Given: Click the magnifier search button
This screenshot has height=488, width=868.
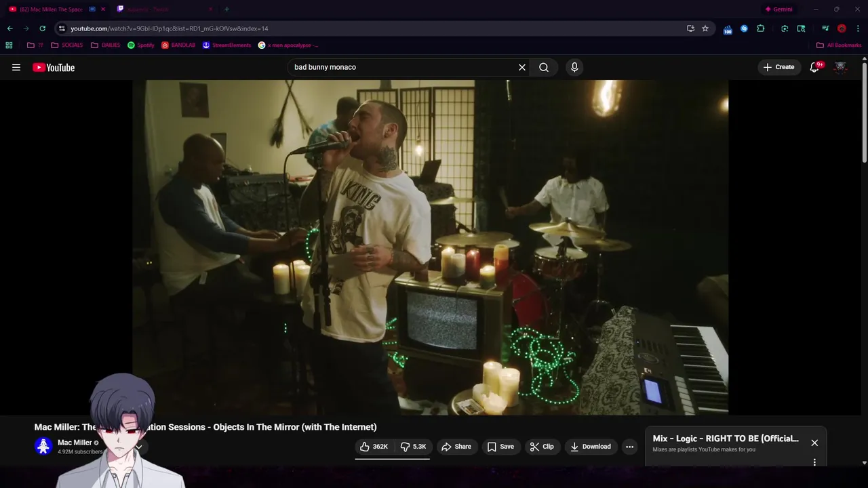Looking at the screenshot, I should coord(544,67).
